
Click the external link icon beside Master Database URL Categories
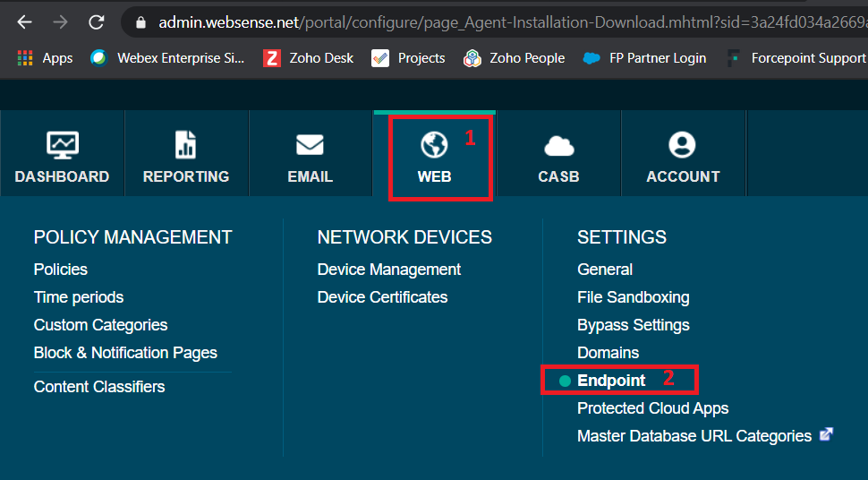pyautogui.click(x=826, y=434)
